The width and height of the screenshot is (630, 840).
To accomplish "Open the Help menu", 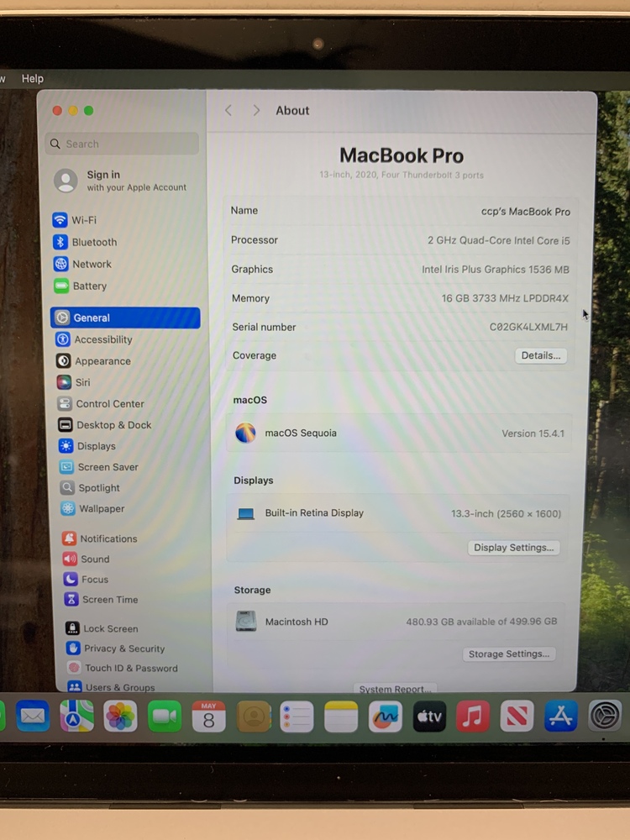I will [33, 79].
